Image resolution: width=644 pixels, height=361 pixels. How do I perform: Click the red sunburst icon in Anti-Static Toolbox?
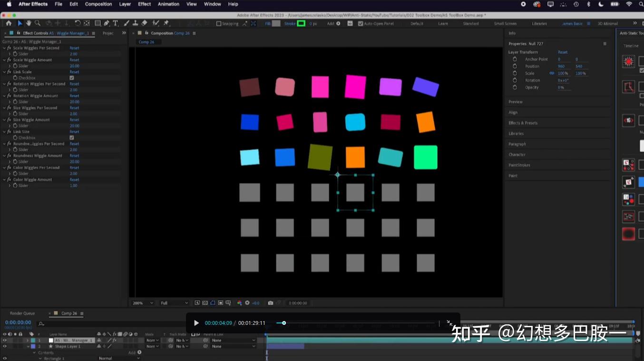click(x=629, y=61)
